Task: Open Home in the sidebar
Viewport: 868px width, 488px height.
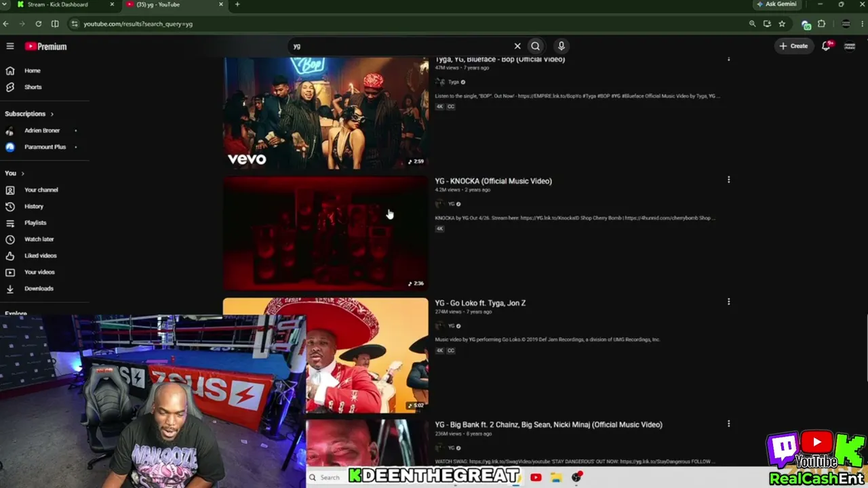Action: tap(33, 70)
